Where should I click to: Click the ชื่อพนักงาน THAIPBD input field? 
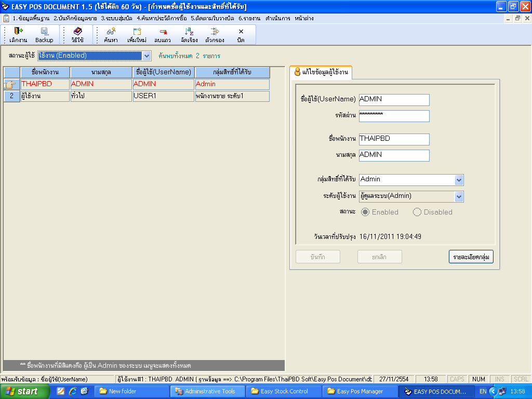pyautogui.click(x=394, y=139)
